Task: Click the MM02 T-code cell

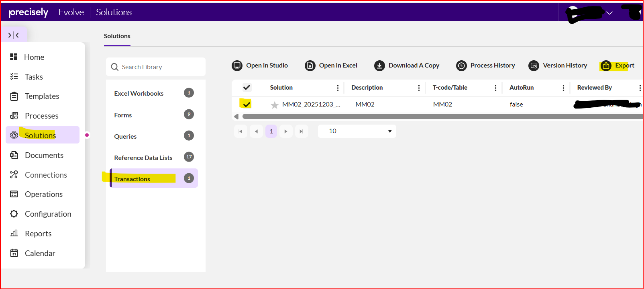Action: [x=442, y=105]
